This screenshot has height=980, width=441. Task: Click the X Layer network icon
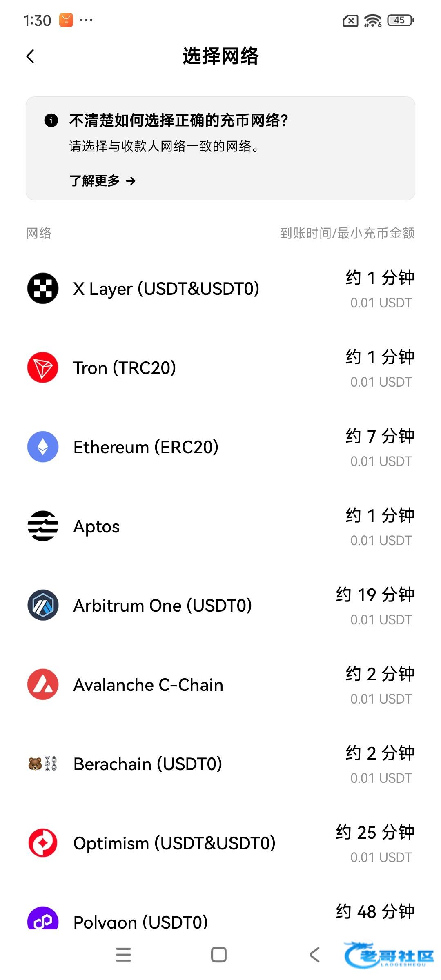tap(43, 288)
